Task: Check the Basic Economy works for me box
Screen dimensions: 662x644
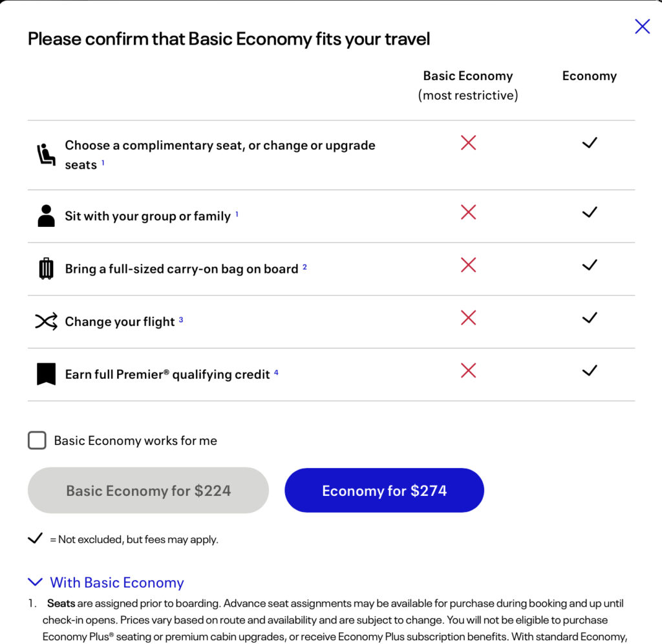Action: [x=37, y=441]
